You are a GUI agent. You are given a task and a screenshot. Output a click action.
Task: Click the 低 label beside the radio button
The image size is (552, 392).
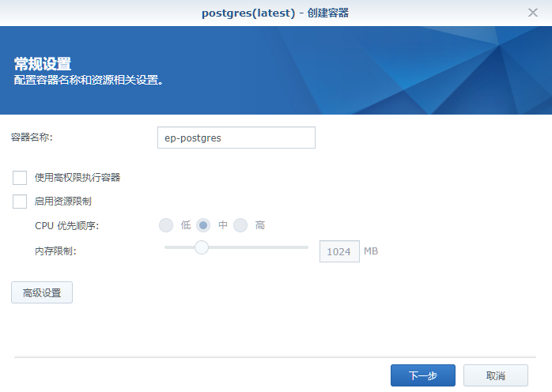click(x=186, y=225)
